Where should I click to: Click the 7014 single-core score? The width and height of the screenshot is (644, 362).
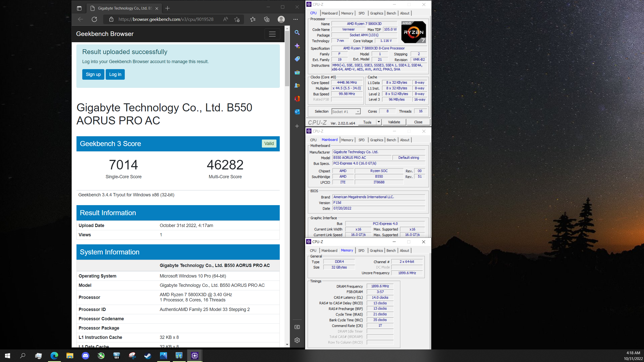pos(124,165)
